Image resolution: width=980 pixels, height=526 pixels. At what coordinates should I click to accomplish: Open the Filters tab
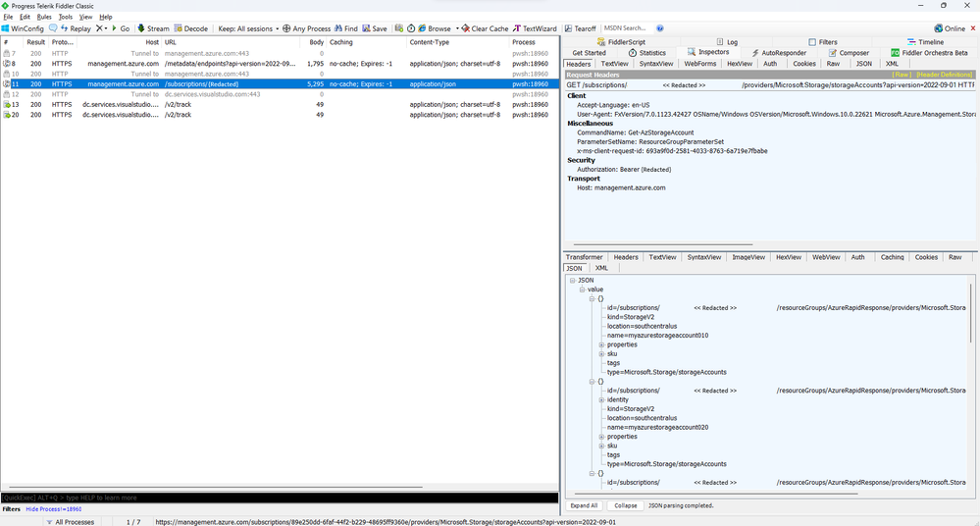(822, 42)
